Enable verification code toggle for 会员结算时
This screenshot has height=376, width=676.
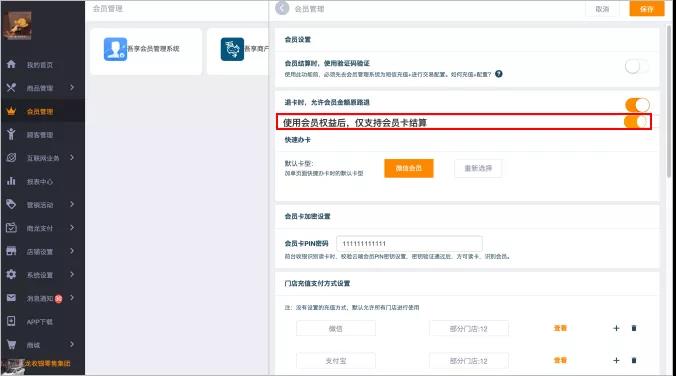tap(636, 67)
